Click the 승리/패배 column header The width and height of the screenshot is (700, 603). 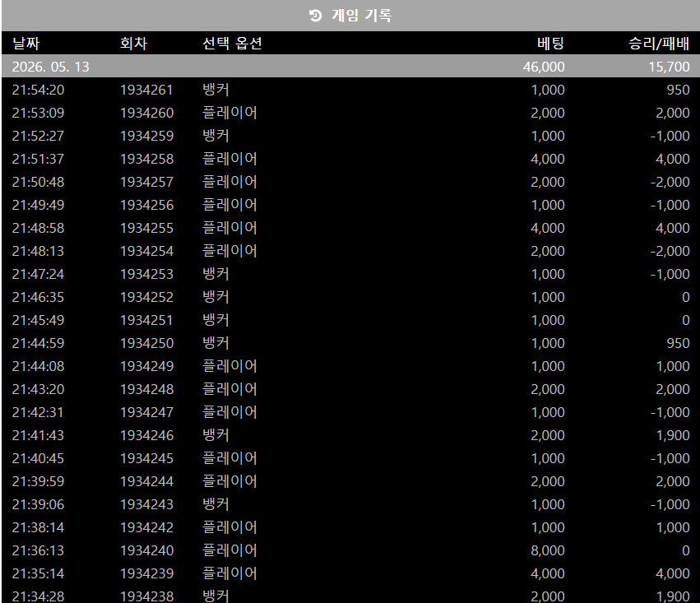(659, 44)
